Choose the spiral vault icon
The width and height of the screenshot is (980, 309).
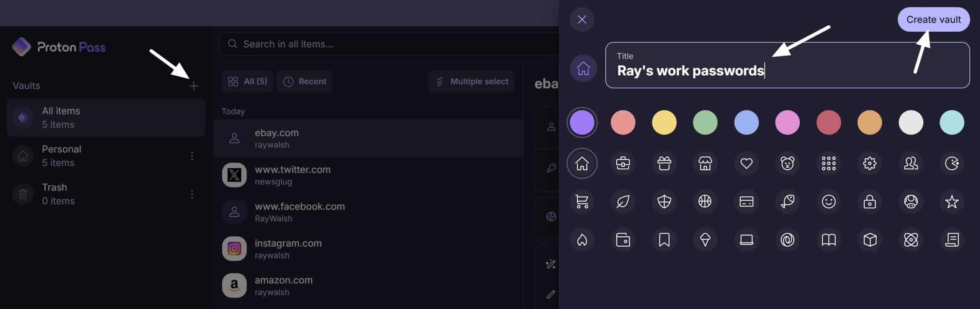[x=787, y=240]
